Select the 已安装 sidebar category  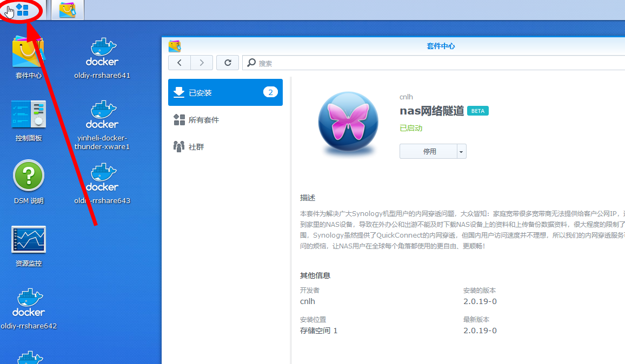pos(225,92)
